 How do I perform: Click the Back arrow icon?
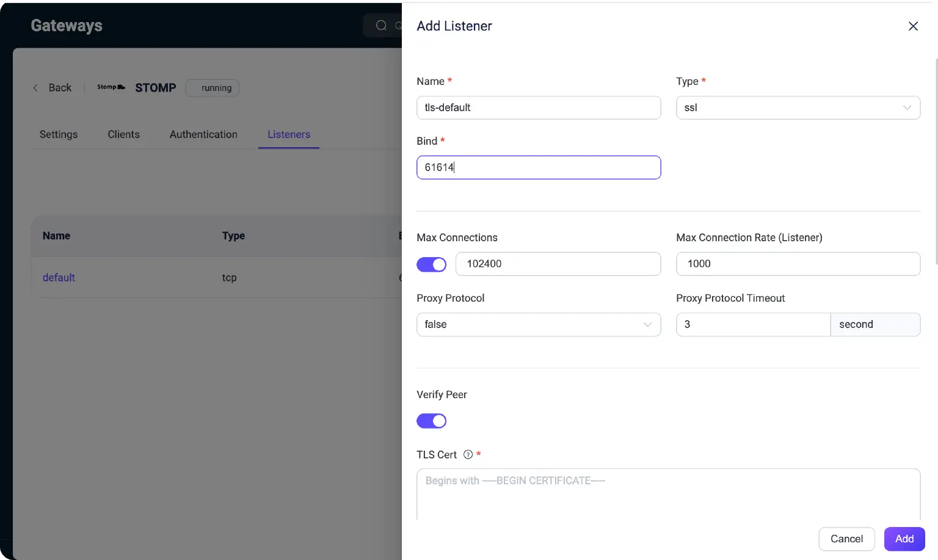click(35, 88)
